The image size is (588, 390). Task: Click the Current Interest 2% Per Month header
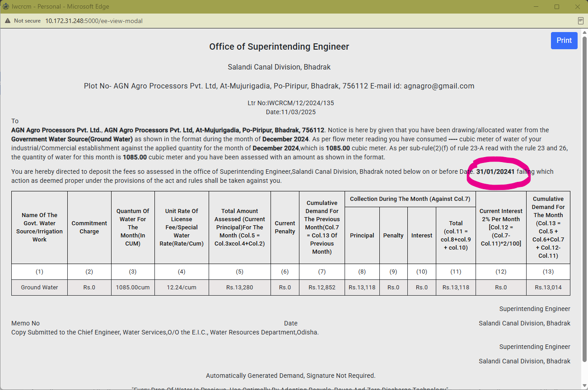501,227
